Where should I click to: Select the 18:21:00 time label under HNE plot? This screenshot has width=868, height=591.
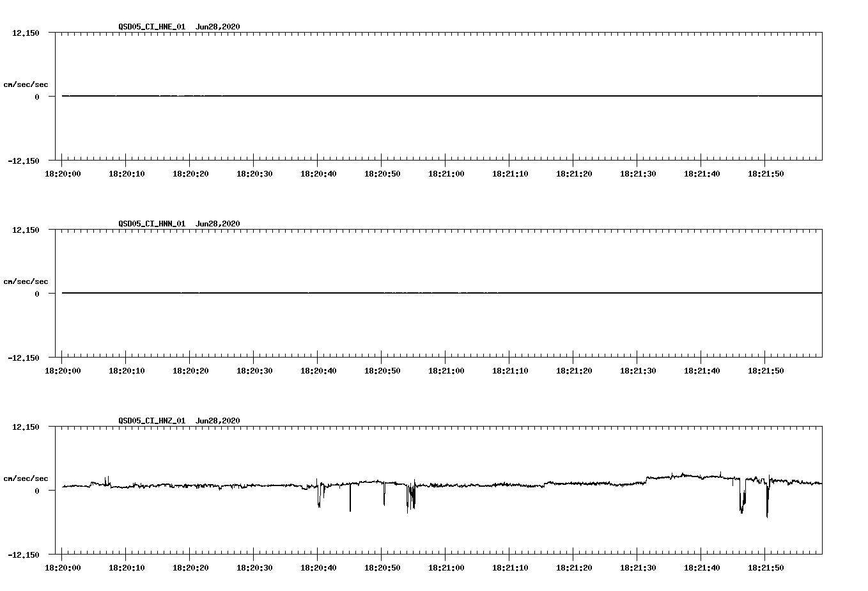point(446,174)
